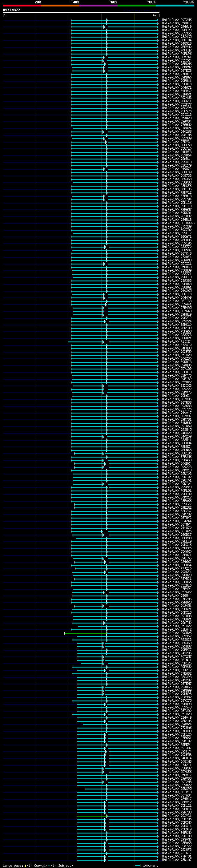Open hit UniRef100_A9SU06

(x=177, y=633)
